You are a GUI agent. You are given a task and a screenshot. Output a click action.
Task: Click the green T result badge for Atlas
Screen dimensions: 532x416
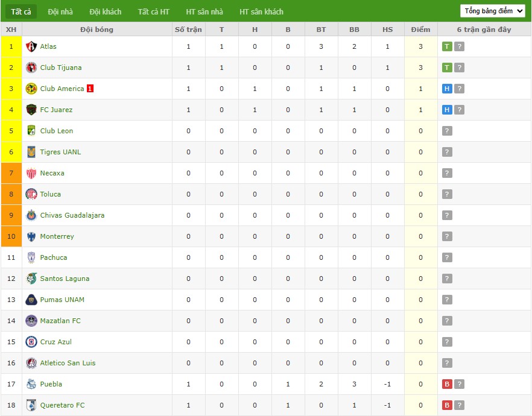(x=447, y=46)
